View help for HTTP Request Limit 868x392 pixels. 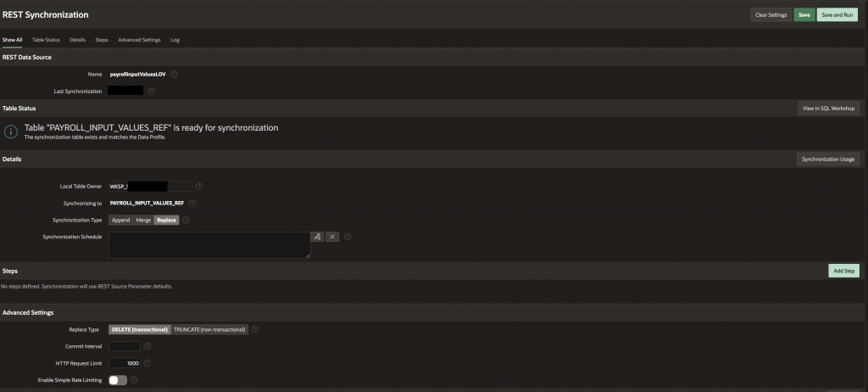point(147,363)
